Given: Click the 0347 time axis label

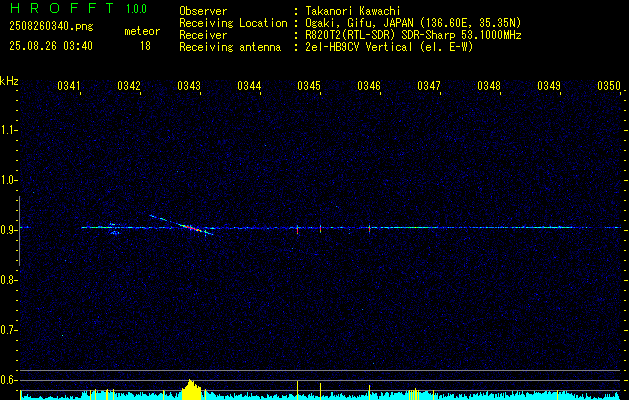Looking at the screenshot, I should tap(428, 86).
